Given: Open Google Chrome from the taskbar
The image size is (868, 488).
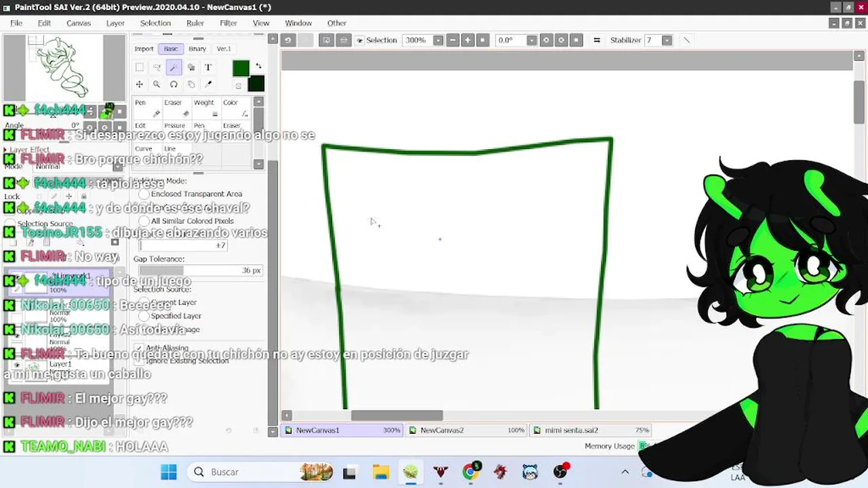Looking at the screenshot, I should (471, 472).
